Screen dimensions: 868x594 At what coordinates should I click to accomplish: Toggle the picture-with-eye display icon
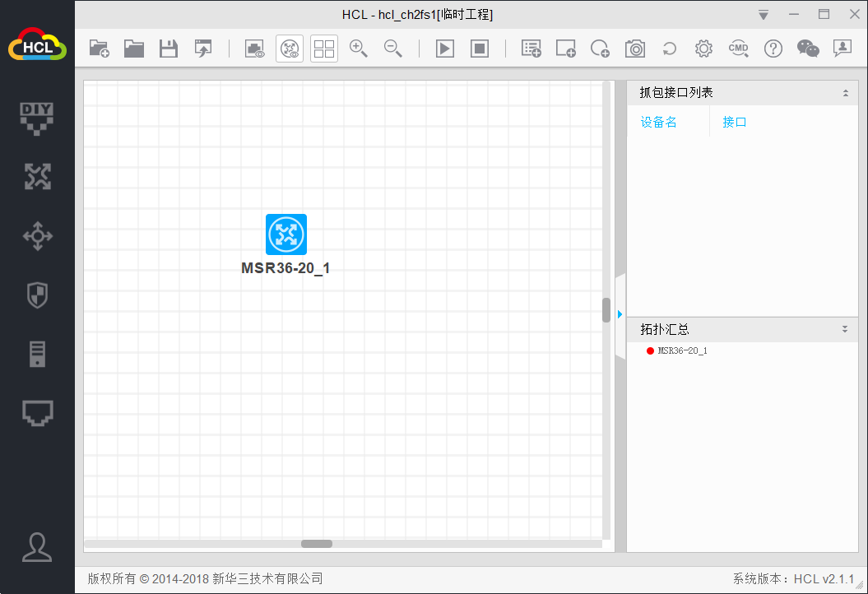pyautogui.click(x=255, y=49)
